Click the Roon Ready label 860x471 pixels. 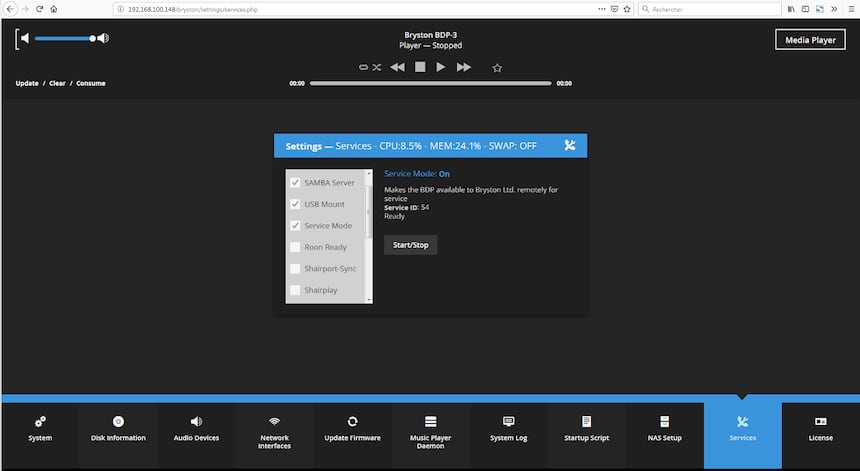click(x=325, y=247)
